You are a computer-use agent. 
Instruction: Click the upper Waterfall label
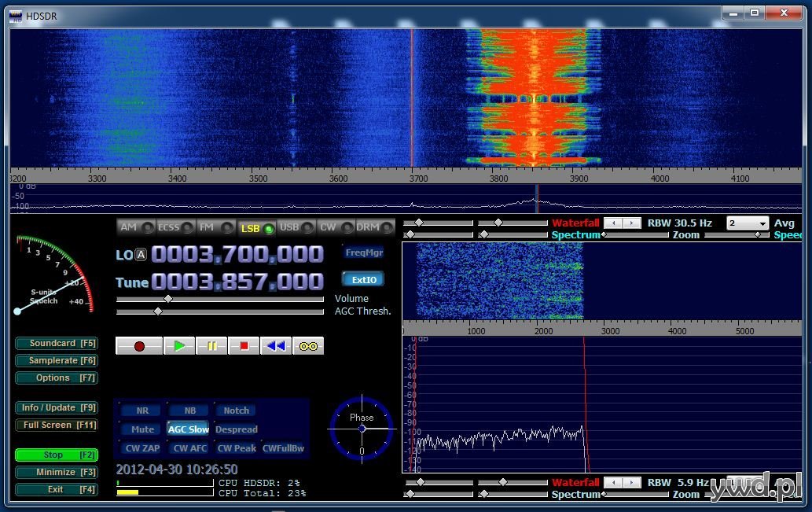575,223
